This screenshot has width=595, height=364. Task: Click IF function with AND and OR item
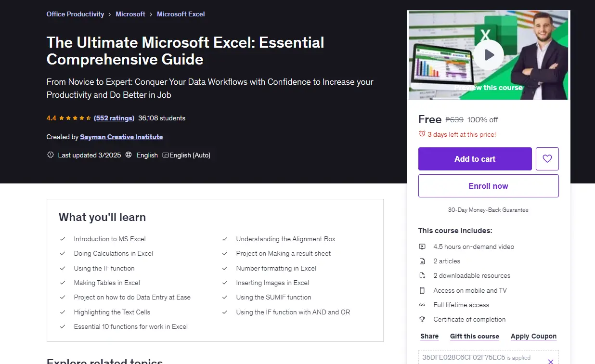pyautogui.click(x=293, y=312)
